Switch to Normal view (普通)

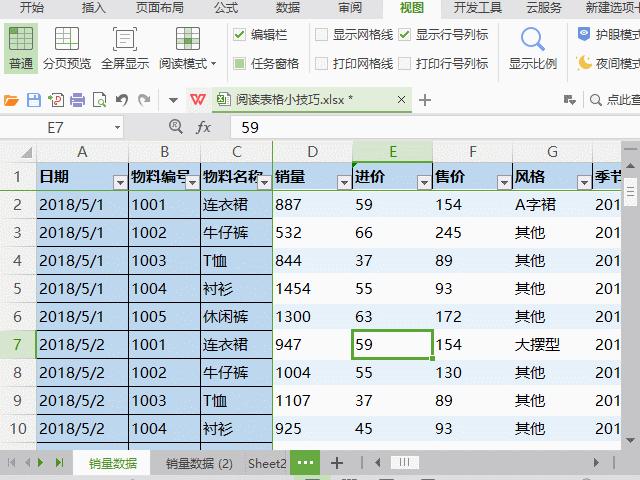click(21, 48)
